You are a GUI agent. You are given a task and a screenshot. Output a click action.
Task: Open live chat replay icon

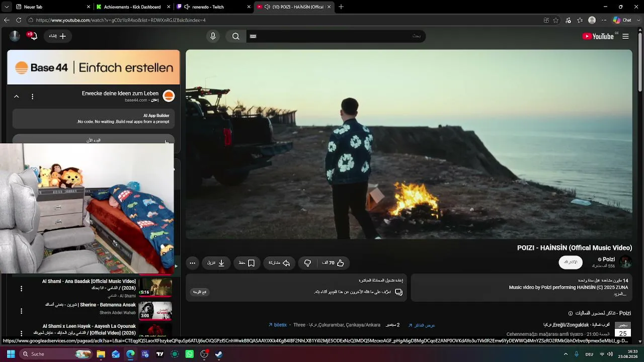pos(398,292)
